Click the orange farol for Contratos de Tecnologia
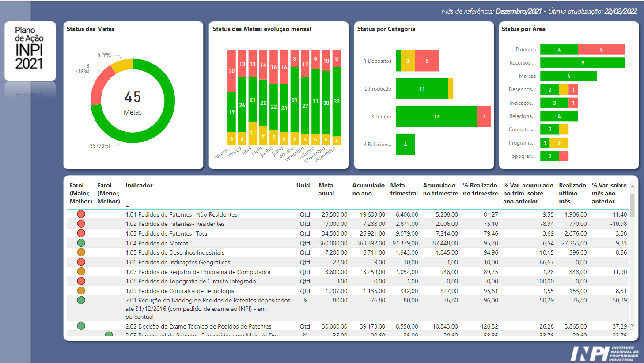The height and width of the screenshot is (363, 644). click(x=81, y=290)
